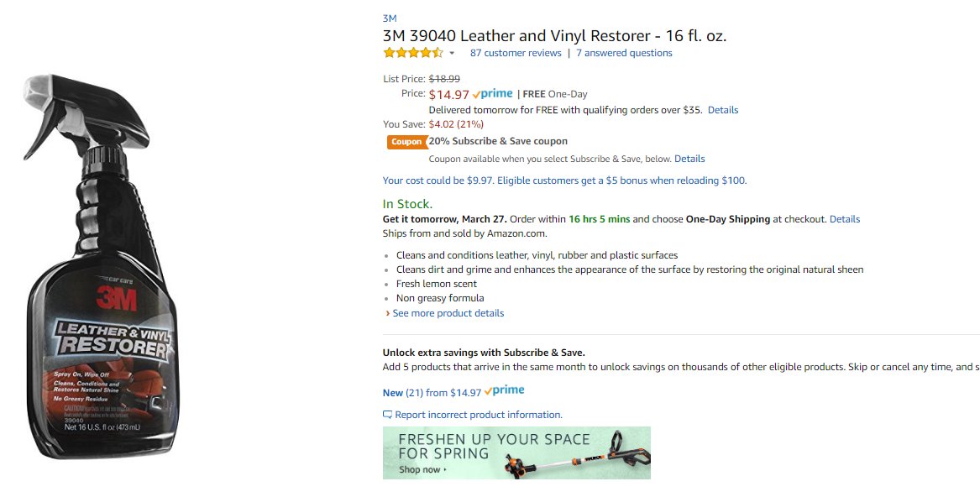Click the 3M brand link

click(x=390, y=18)
